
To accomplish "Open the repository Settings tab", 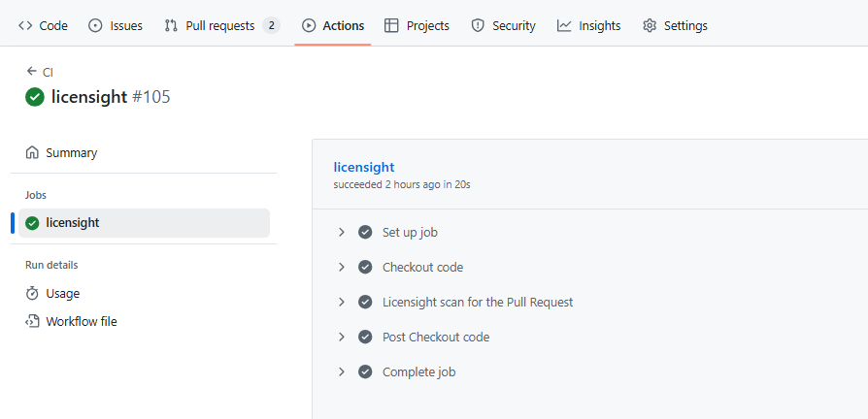I will 675,25.
